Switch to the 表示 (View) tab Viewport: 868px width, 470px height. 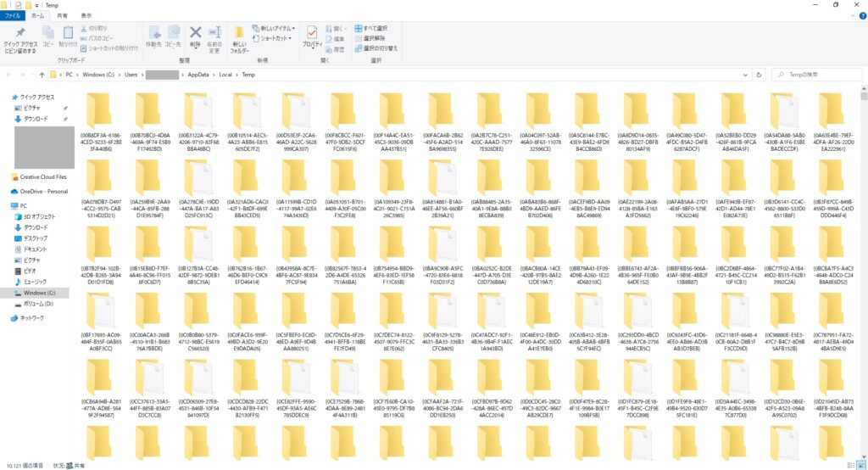tap(86, 15)
